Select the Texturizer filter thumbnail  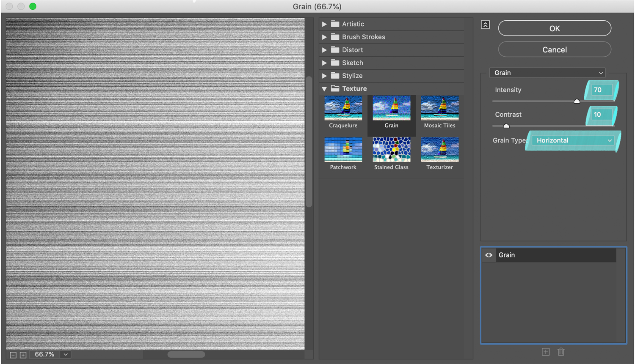pyautogui.click(x=439, y=149)
